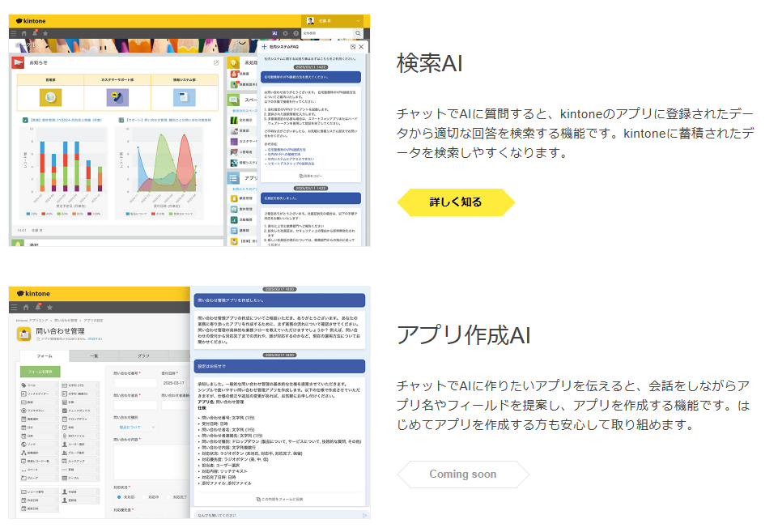This screenshot has width=778, height=532.
Task: Open notification bell in 検索AI screenshot
Action: (x=35, y=32)
